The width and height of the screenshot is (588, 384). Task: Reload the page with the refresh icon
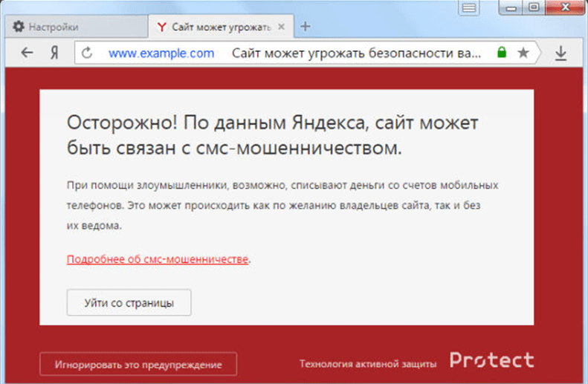(87, 53)
